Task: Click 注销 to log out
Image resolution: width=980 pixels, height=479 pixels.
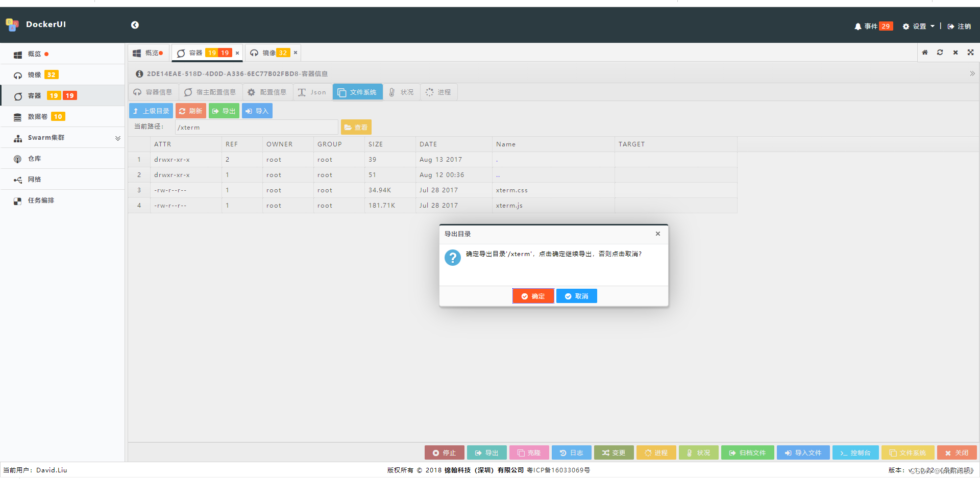Action: click(959, 26)
